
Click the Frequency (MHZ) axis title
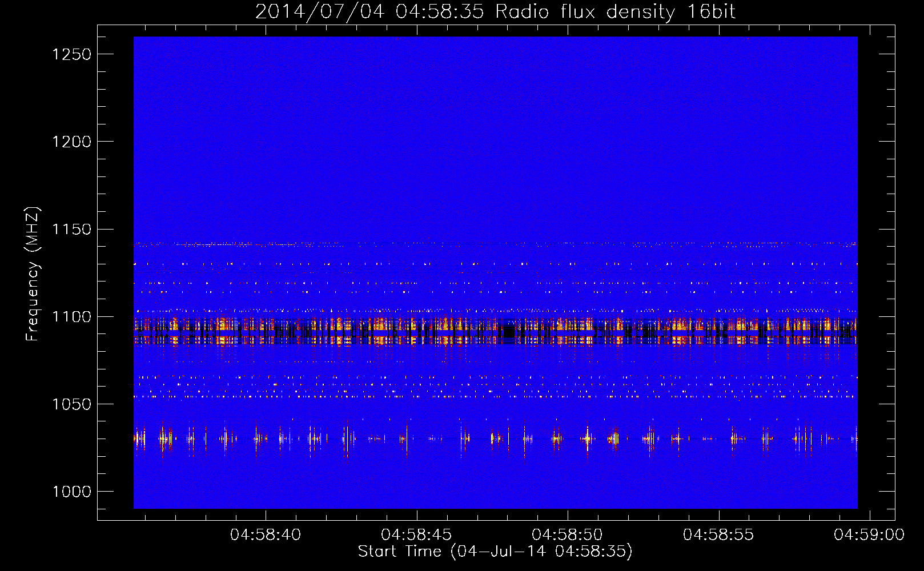click(x=33, y=274)
